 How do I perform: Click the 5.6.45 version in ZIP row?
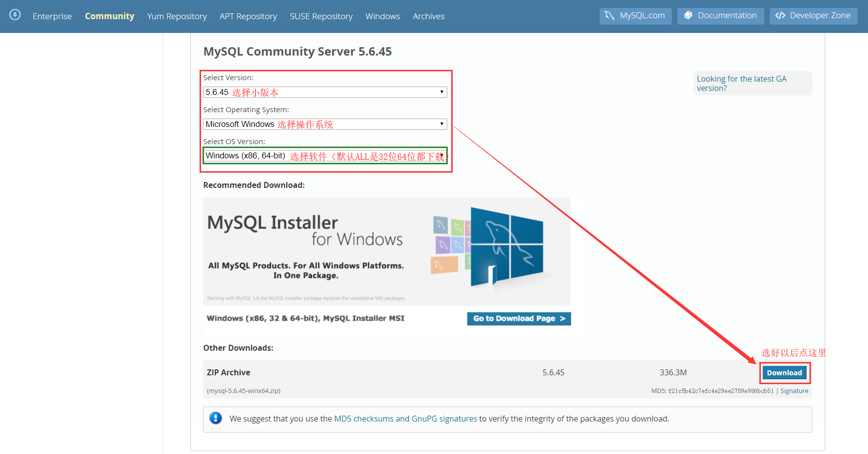pyautogui.click(x=553, y=372)
